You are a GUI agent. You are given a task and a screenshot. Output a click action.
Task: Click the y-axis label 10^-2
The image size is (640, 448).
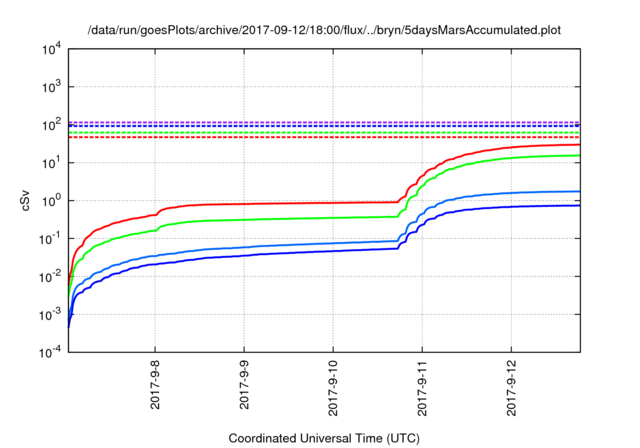coord(51,277)
